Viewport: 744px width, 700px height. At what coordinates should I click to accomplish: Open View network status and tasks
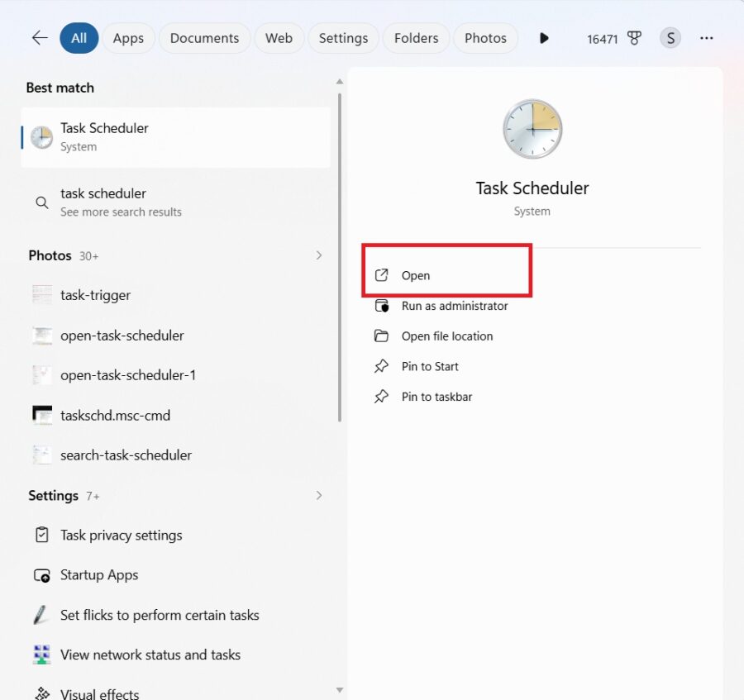175,655
